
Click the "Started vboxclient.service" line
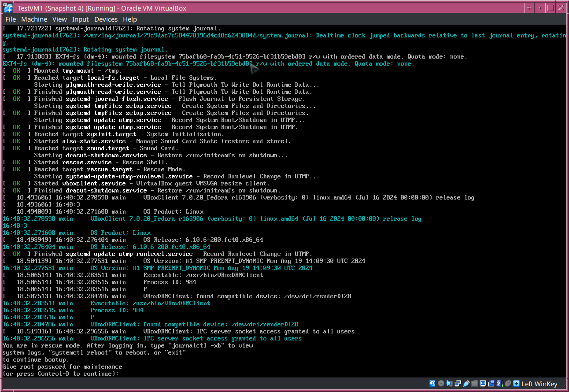[136, 183]
